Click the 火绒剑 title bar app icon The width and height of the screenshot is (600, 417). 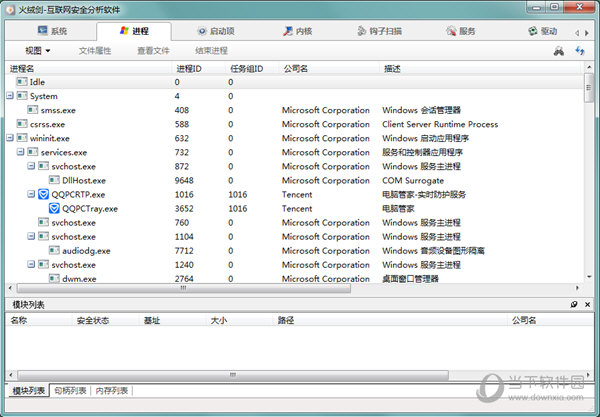coord(10,9)
